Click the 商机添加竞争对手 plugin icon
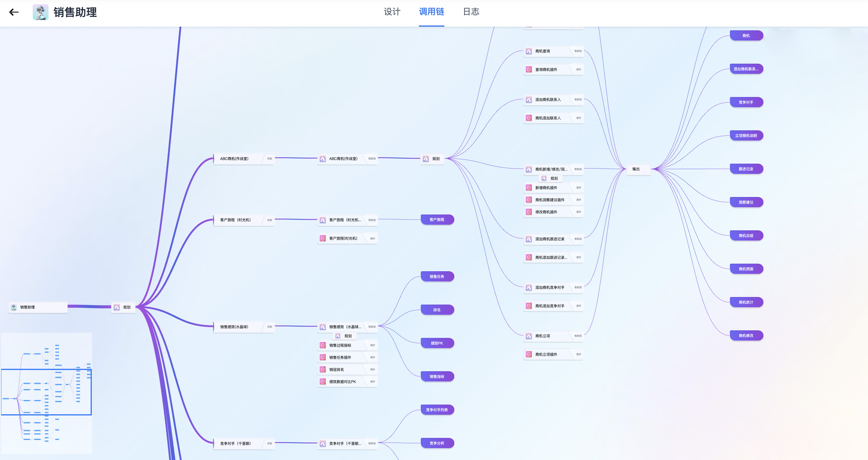The image size is (868, 460). tap(529, 306)
